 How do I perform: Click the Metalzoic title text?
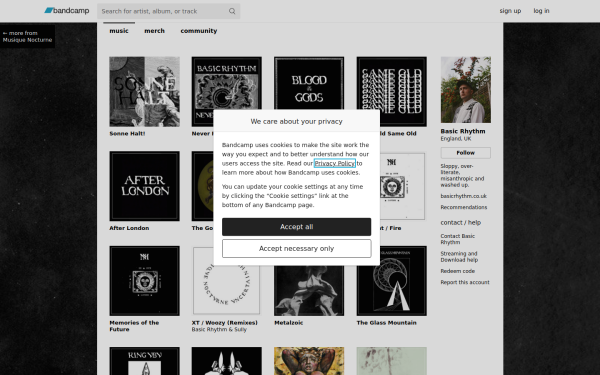pyautogui.click(x=289, y=323)
